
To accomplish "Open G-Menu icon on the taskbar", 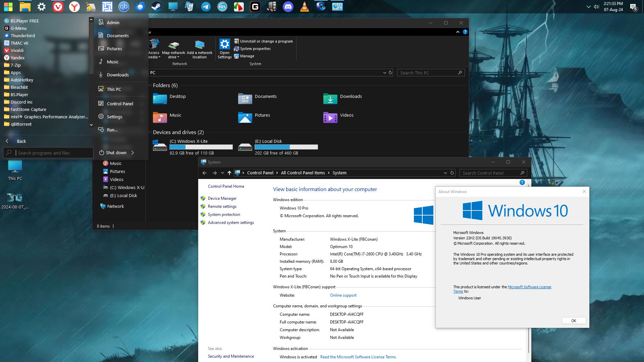I will coord(255,6).
